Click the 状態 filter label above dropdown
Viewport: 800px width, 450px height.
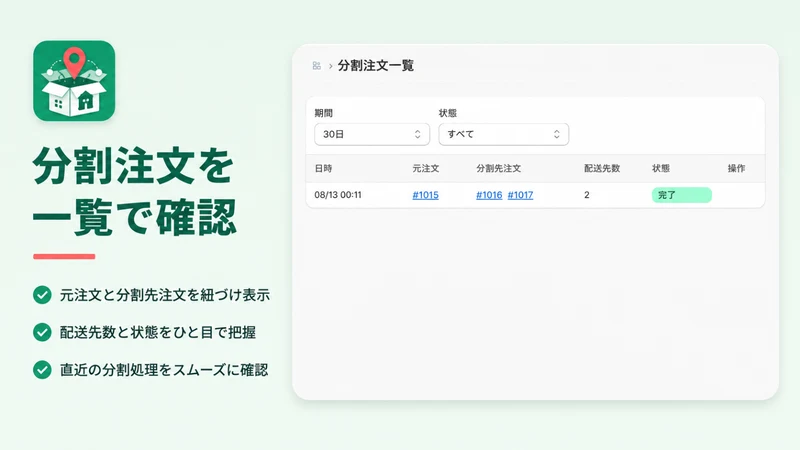click(x=448, y=113)
